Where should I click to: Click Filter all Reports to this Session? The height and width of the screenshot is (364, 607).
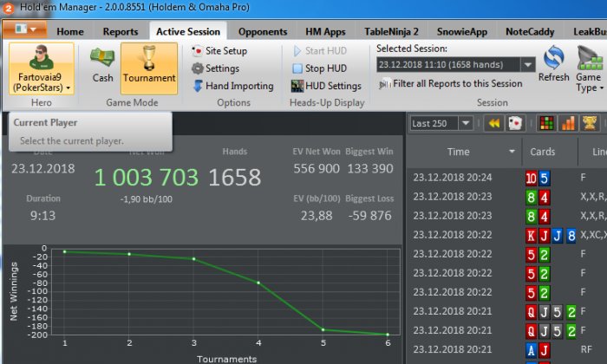coord(451,83)
